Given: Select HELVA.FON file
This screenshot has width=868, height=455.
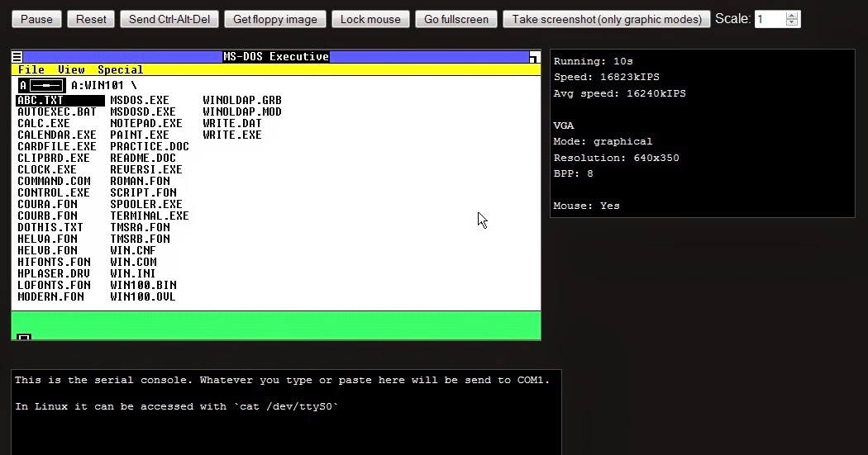Looking at the screenshot, I should tap(47, 239).
